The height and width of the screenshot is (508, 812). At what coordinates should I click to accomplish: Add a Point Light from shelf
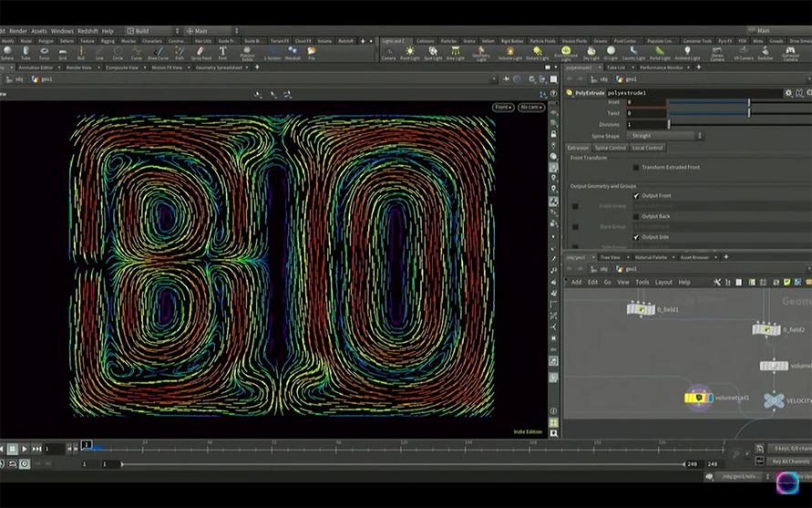[410, 52]
